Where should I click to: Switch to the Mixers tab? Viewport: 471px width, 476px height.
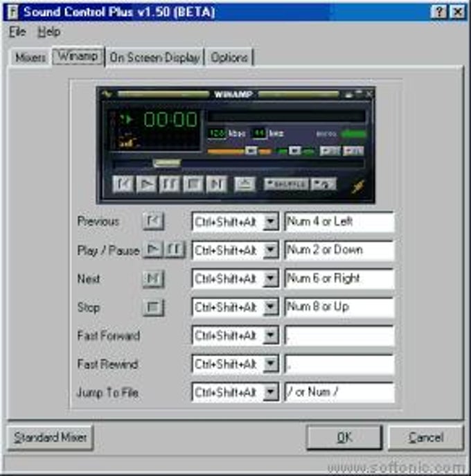click(30, 58)
